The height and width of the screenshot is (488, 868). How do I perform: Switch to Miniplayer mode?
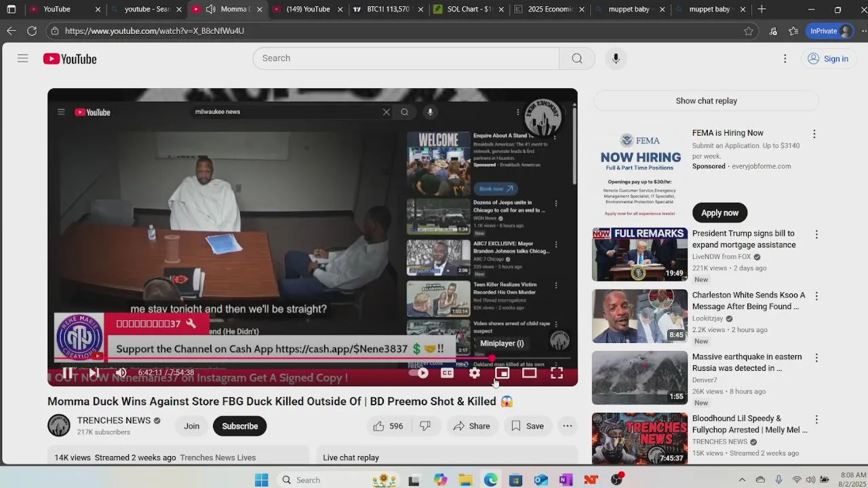click(x=502, y=373)
